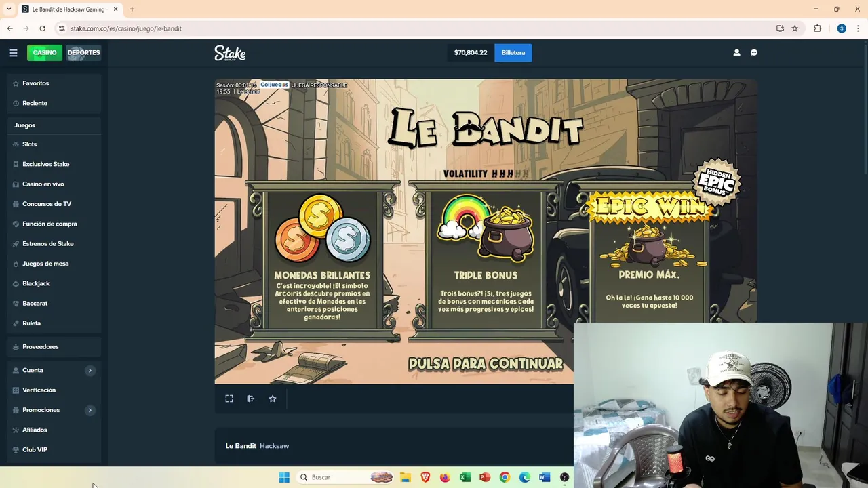This screenshot has width=868, height=488.
Task: Open the Chrome three-dot menu
Action: (858, 28)
